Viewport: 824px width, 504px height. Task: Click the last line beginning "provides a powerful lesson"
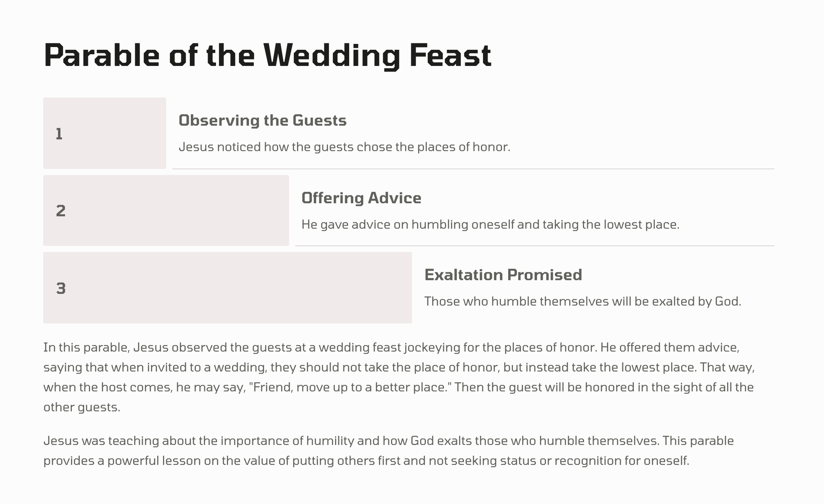pos(366,461)
